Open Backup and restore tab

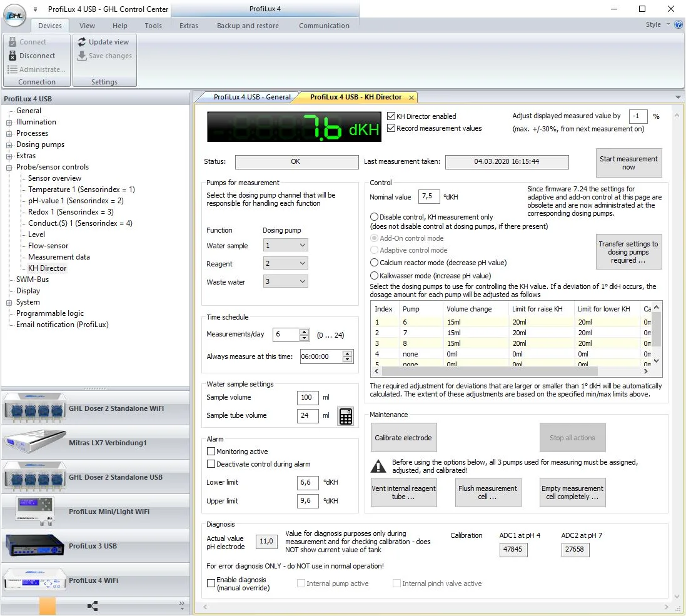point(248,26)
